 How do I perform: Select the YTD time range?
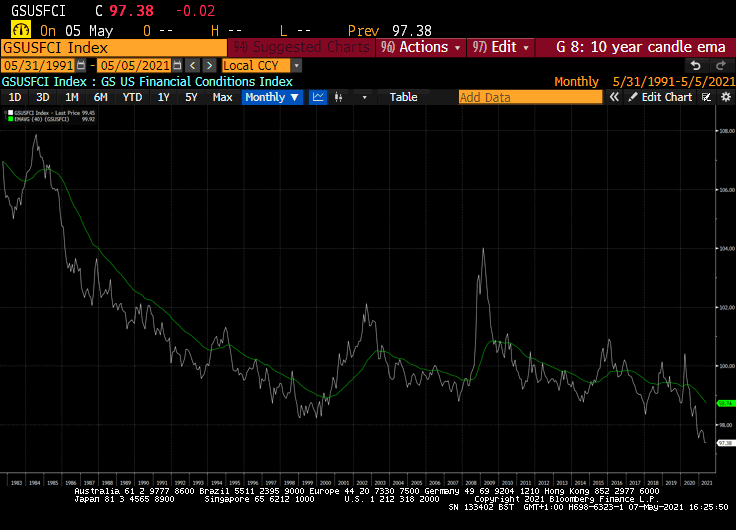[131, 97]
